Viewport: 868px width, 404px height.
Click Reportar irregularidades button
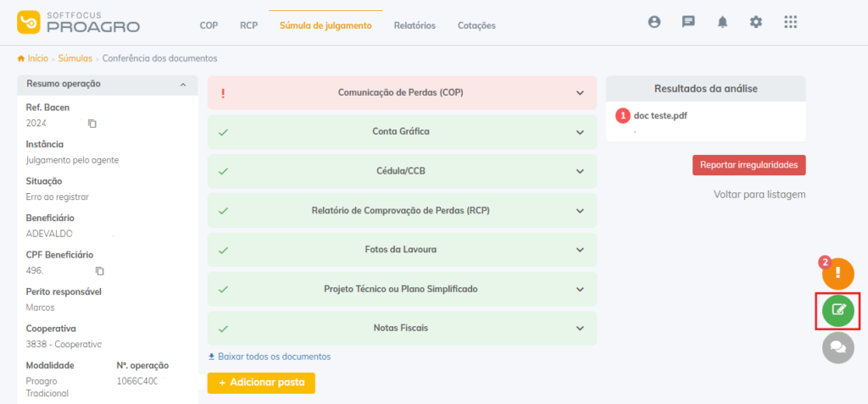[748, 165]
